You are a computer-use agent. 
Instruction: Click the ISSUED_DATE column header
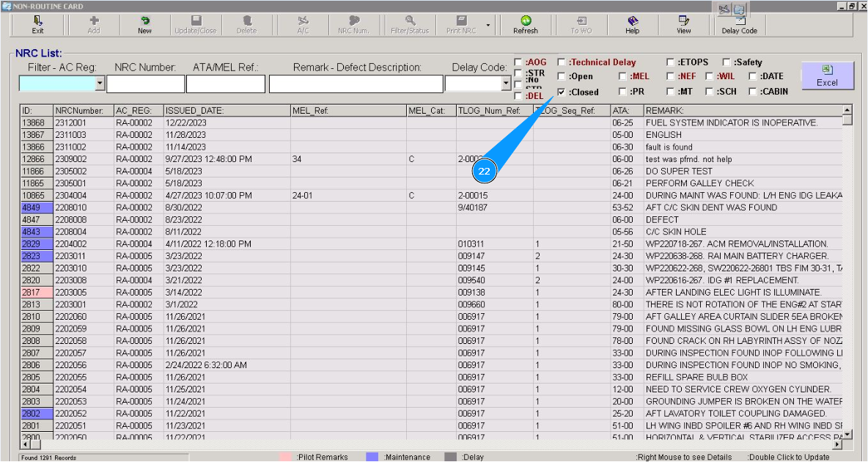pyautogui.click(x=227, y=111)
